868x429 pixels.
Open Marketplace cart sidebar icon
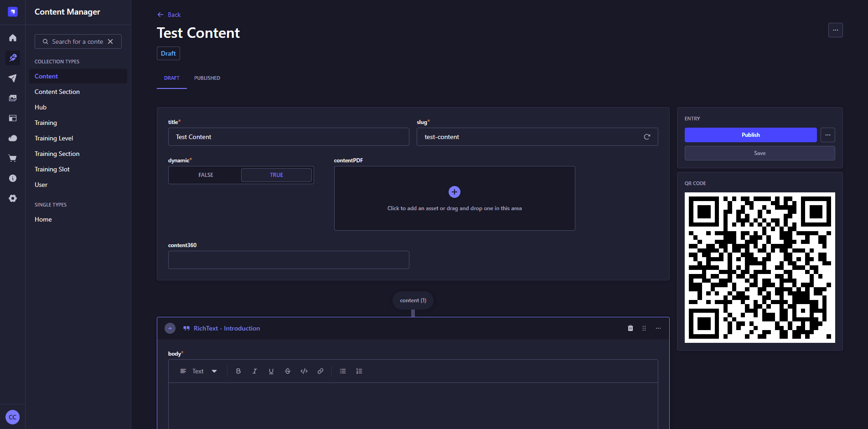coord(13,158)
